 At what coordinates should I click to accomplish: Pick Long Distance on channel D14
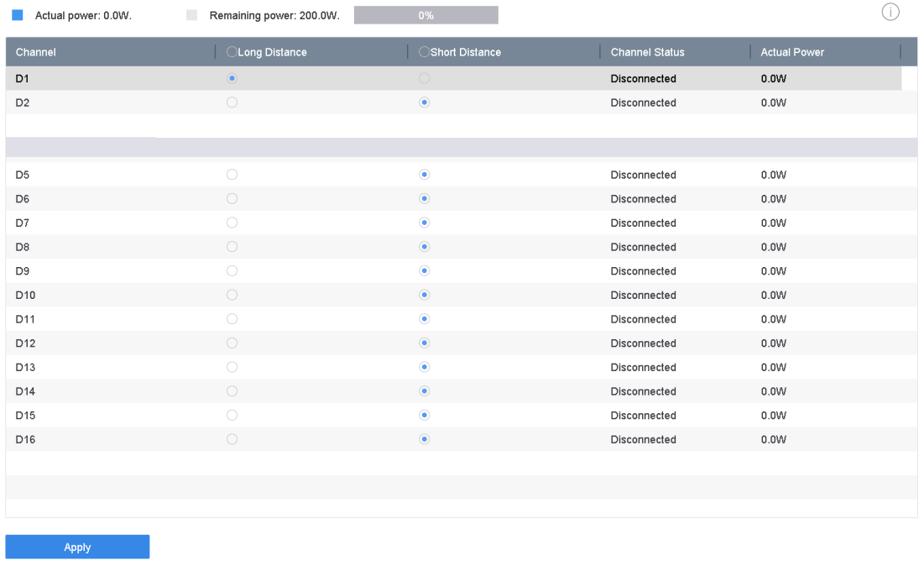(x=232, y=391)
